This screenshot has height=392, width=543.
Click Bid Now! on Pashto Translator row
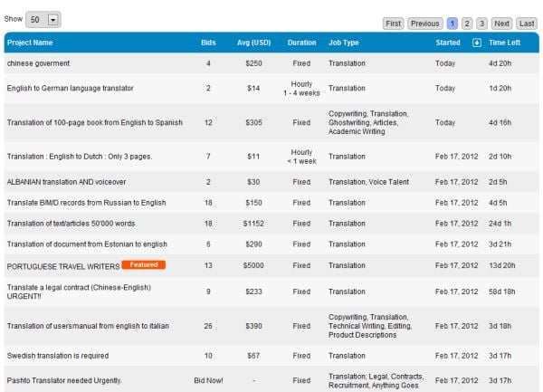pos(208,380)
